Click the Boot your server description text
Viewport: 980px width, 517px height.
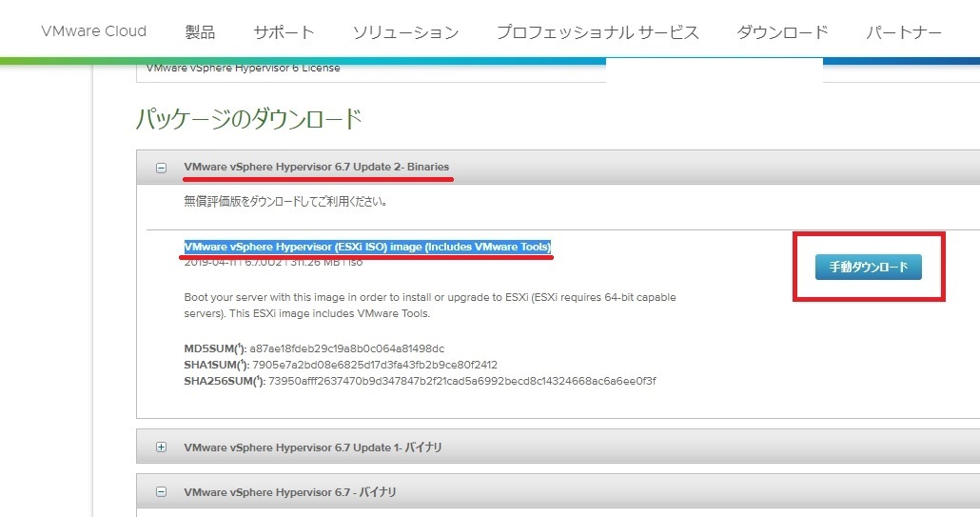(430, 305)
